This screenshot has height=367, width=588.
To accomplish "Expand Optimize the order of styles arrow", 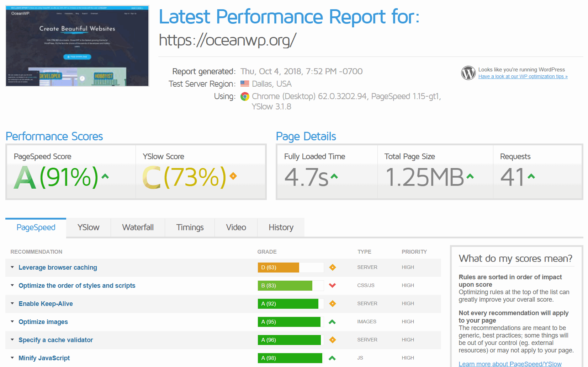I will click(12, 285).
